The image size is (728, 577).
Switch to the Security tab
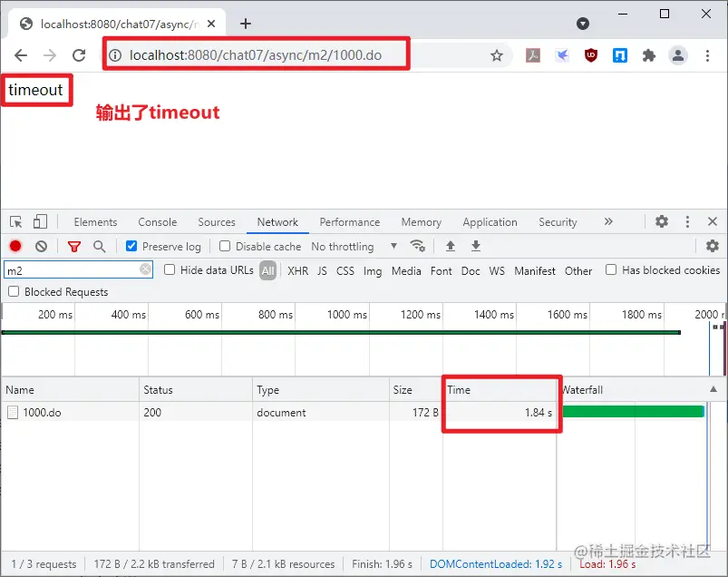(x=558, y=222)
